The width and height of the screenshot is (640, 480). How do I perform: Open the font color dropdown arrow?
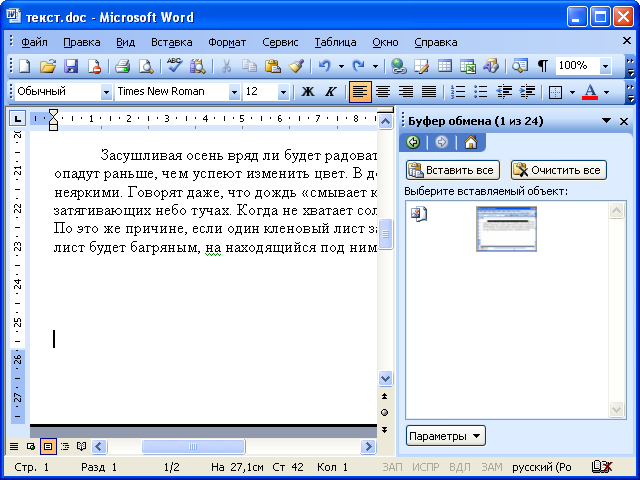point(606,92)
